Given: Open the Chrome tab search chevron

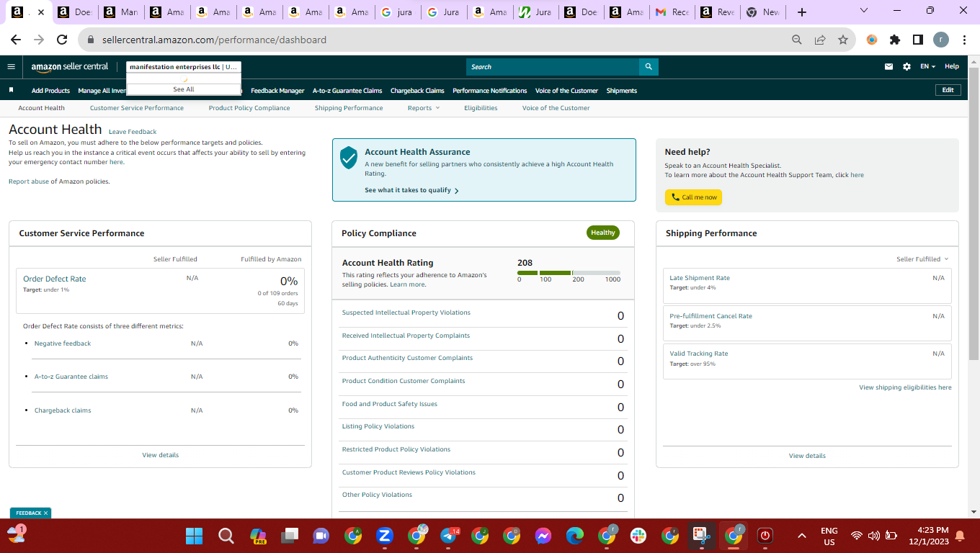Looking at the screenshot, I should pos(864,11).
